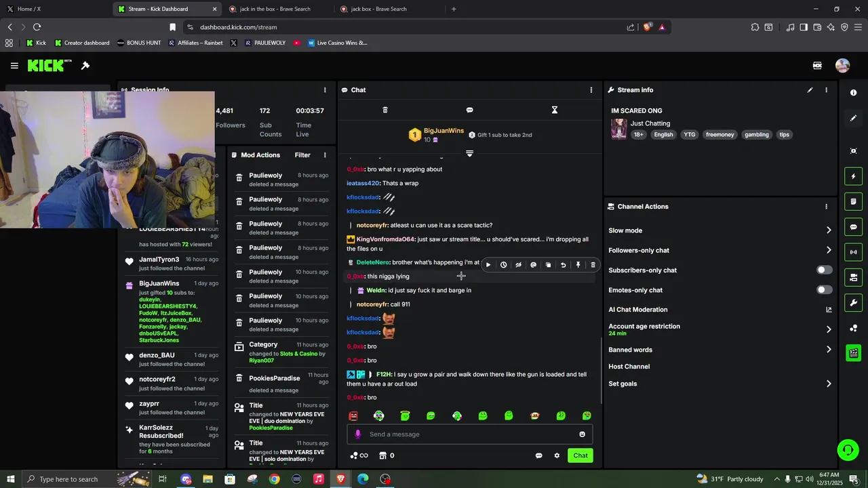This screenshot has width=868, height=488.
Task: Switch to Home / X browser tab
Action: (56, 9)
